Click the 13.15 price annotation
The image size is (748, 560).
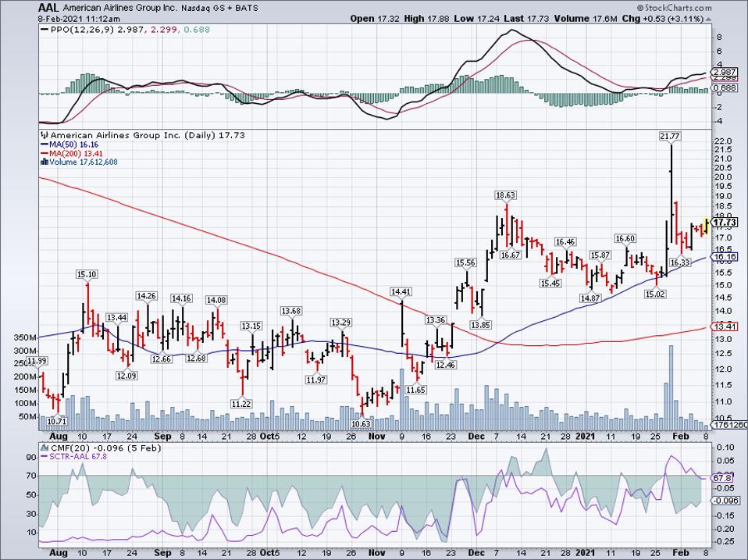[251, 326]
